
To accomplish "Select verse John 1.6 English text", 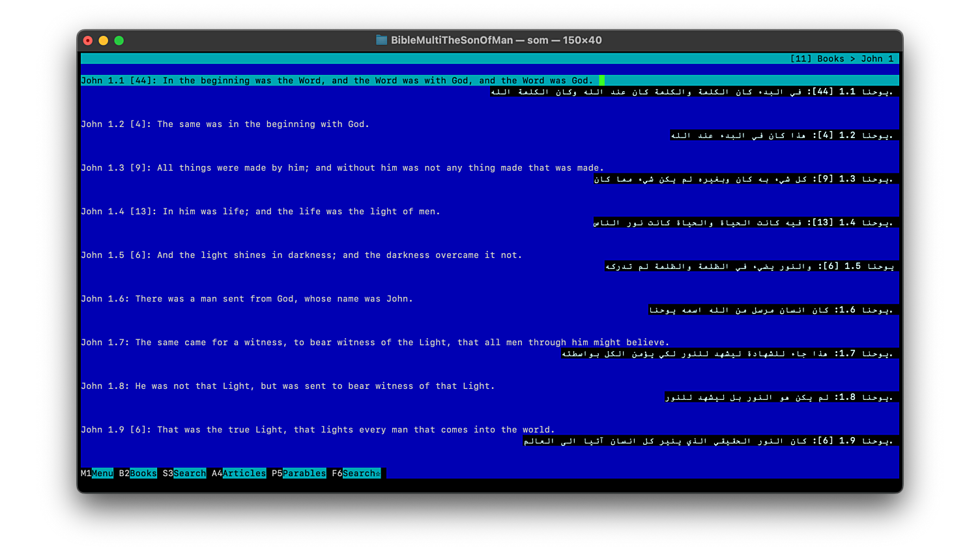I will coord(247,299).
